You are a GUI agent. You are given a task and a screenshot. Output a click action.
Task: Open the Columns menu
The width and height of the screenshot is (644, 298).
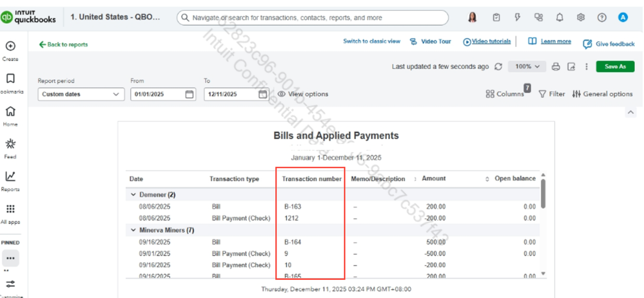click(x=505, y=94)
